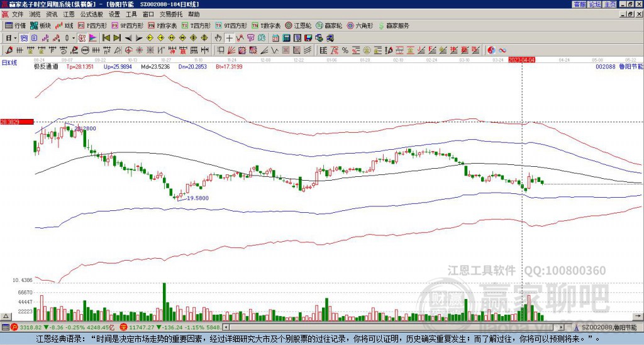Image resolution: width=644 pixels, height=345 pixels.
Task: Click the 主页 button in title bar
Action: pos(610,4)
